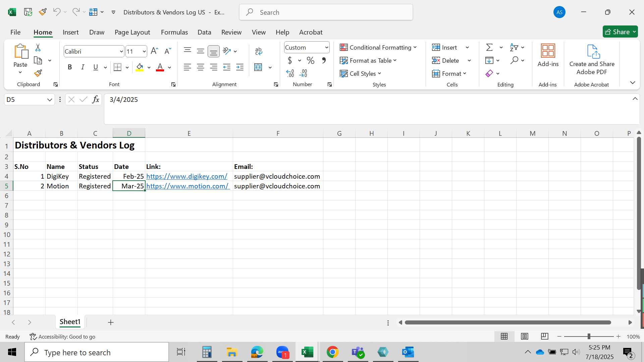Image resolution: width=644 pixels, height=362 pixels.
Task: Expand Conditional Formatting menu
Action: (x=378, y=47)
